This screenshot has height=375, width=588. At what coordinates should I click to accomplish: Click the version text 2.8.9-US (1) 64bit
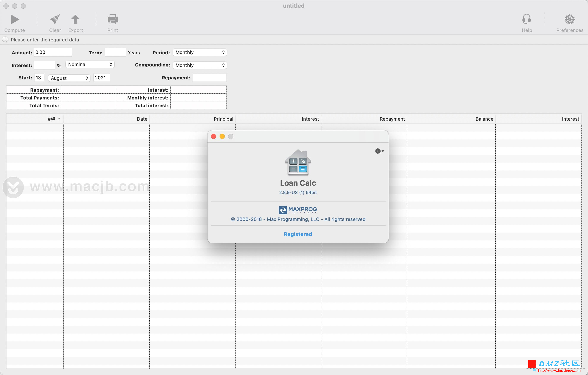click(298, 192)
